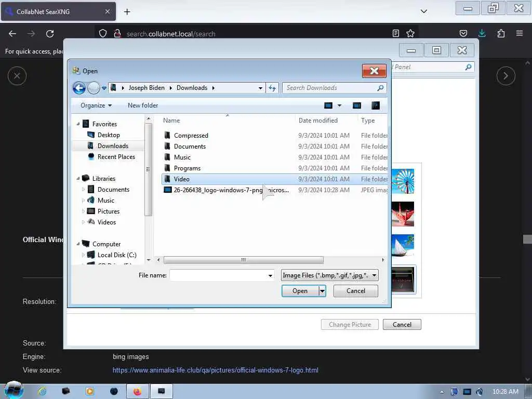
Task: Select the Music library
Action: 105,201
